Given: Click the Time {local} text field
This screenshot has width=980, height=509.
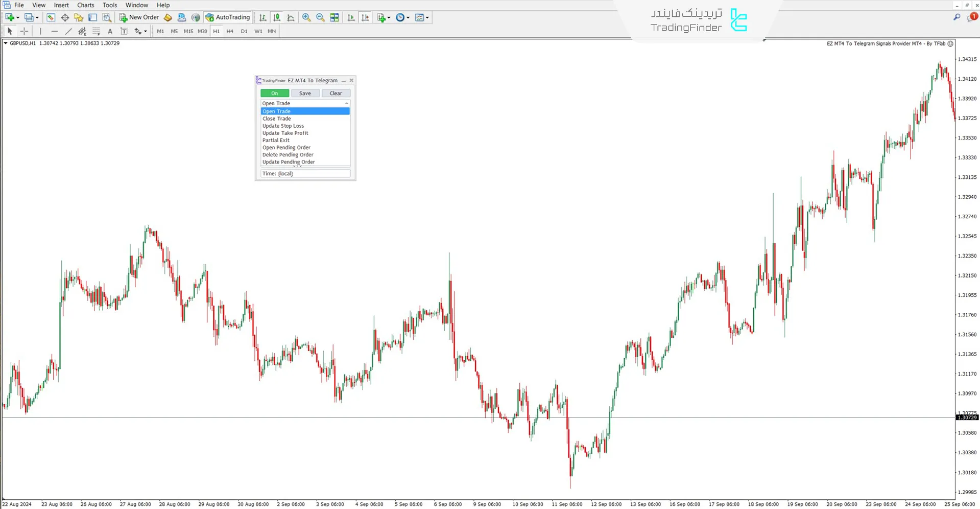Looking at the screenshot, I should click(305, 174).
